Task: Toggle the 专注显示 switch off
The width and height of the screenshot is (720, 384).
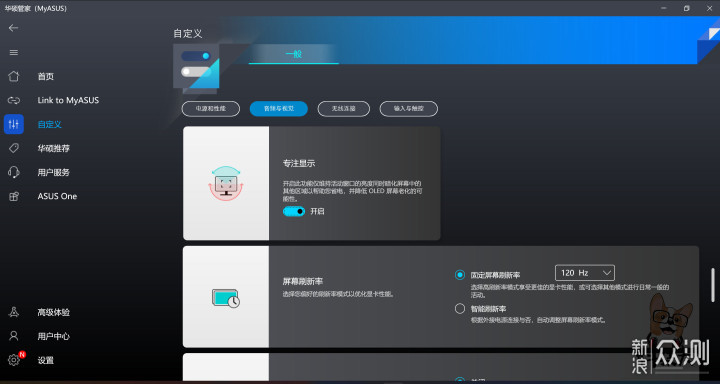Action: point(294,211)
